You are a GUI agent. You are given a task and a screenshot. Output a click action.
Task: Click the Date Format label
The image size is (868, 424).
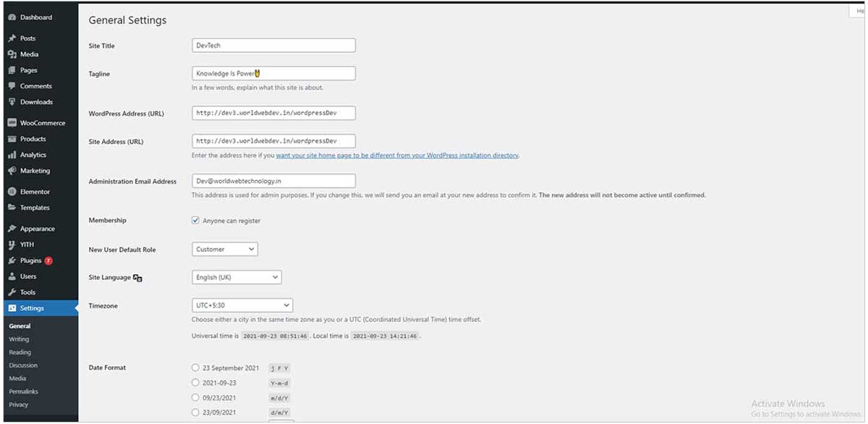(x=107, y=368)
